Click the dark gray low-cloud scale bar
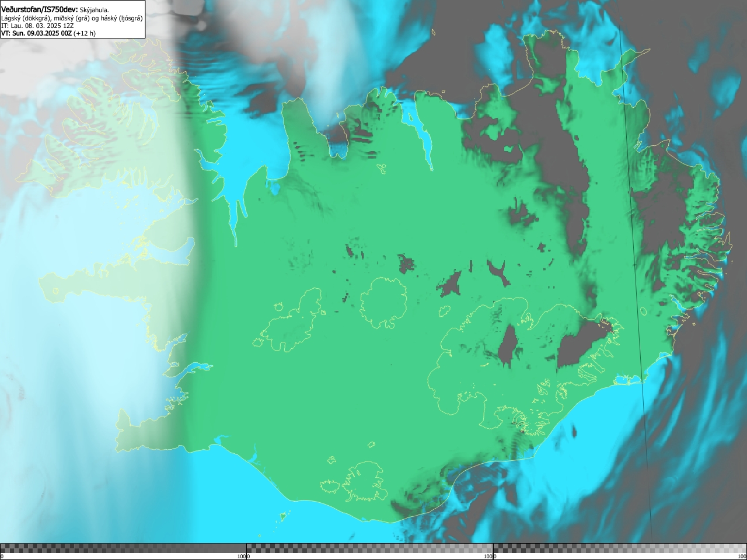The height and width of the screenshot is (560, 747). pyautogui.click(x=123, y=548)
